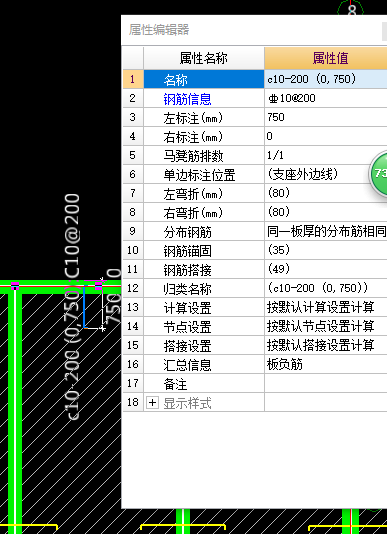387x534 pixels.
Task: Click the empty 备注 value field
Action: tap(326, 383)
